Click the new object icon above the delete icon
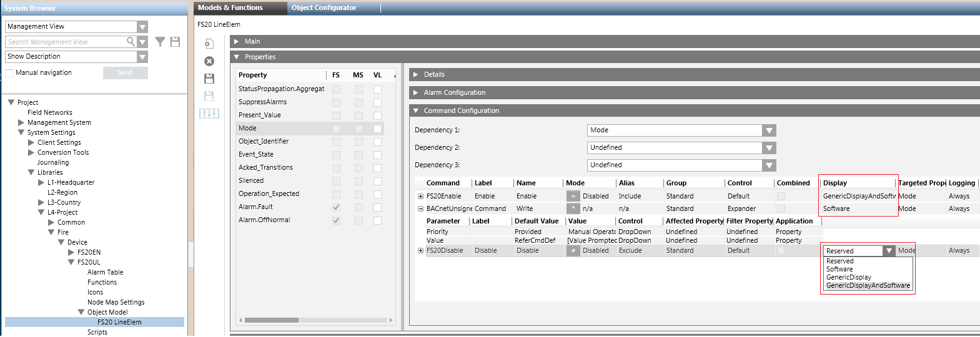The height and width of the screenshot is (337, 980). [209, 44]
